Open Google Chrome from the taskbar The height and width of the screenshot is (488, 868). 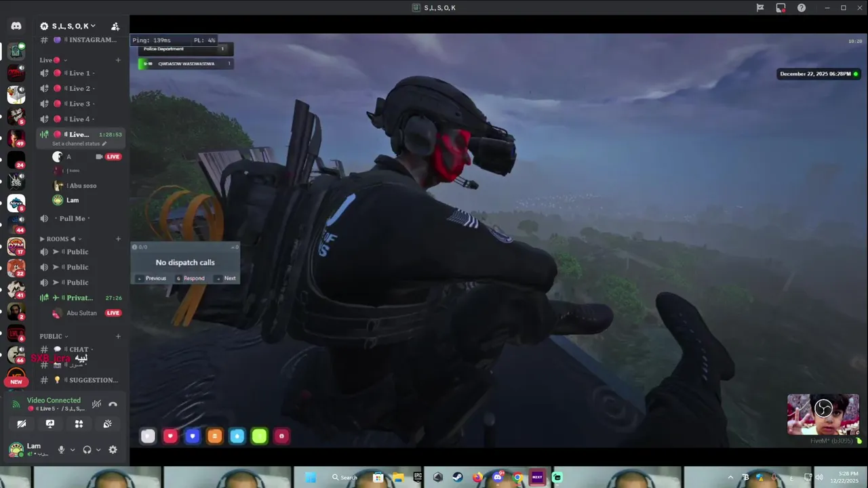517,477
